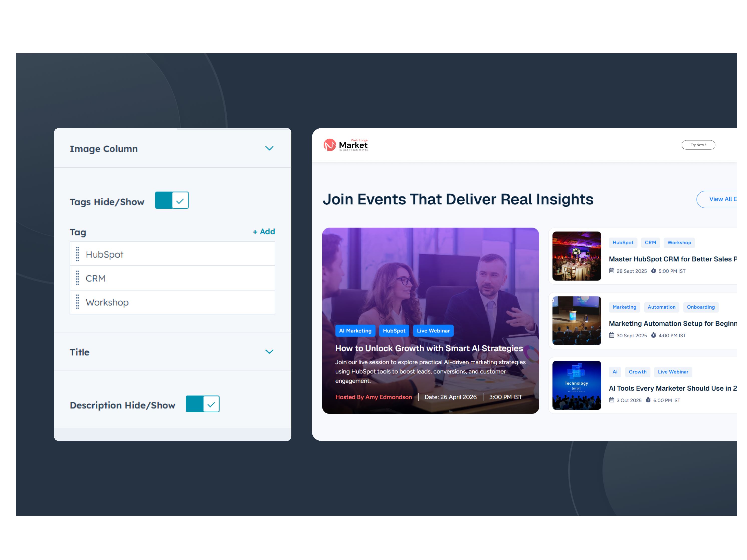Click the Image Column section heading
The height and width of the screenshot is (560, 747).
(104, 149)
